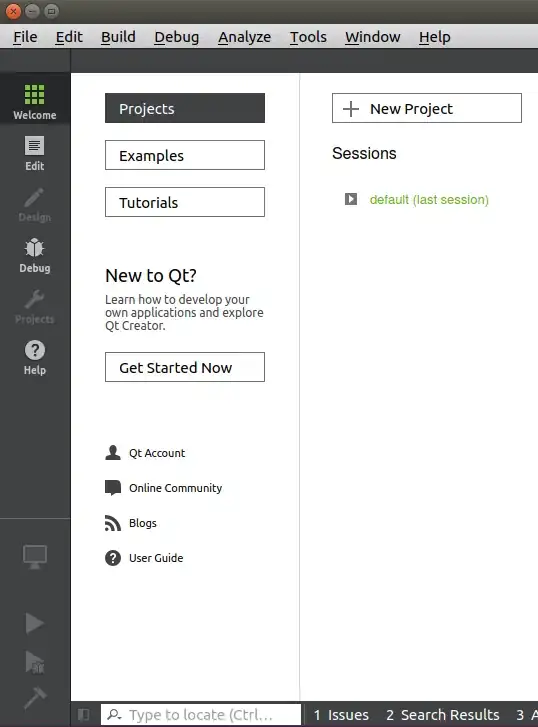Click Start Debugging run icon
Image resolution: width=538 pixels, height=727 pixels.
34,662
